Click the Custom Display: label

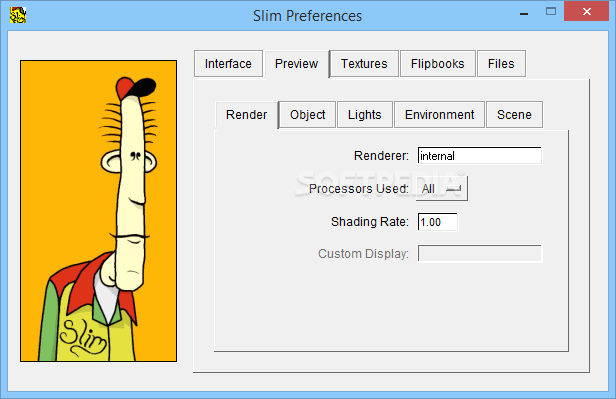[363, 254]
